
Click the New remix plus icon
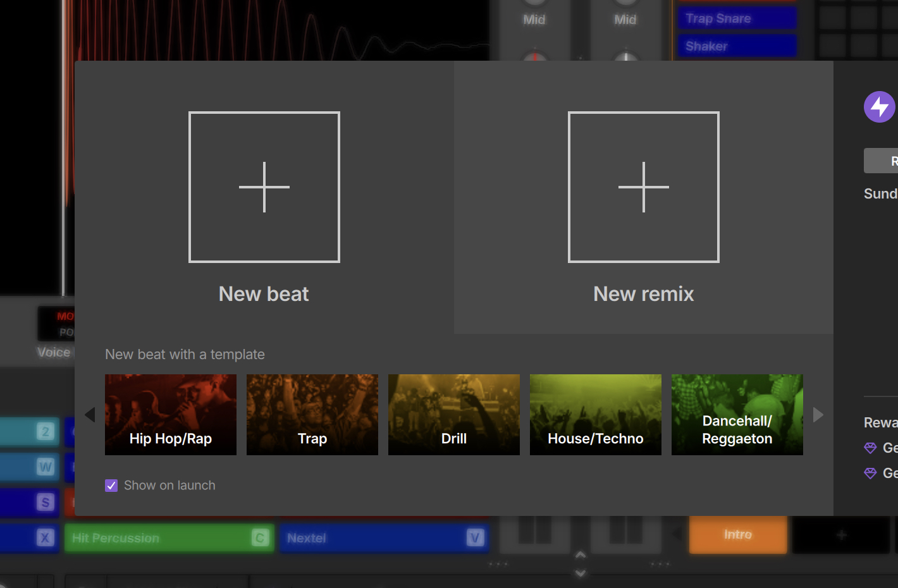[644, 187]
